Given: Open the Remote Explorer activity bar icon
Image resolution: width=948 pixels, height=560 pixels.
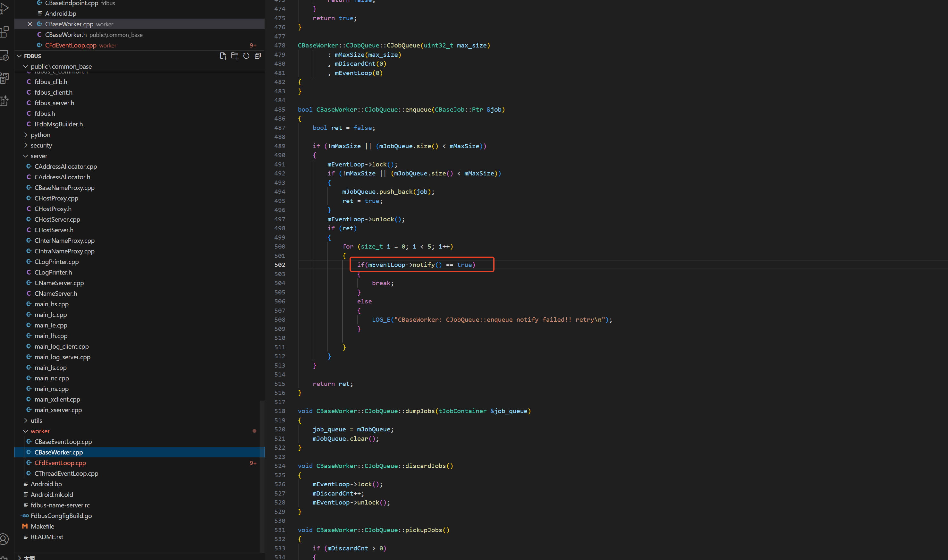Looking at the screenshot, I should 4,55.
